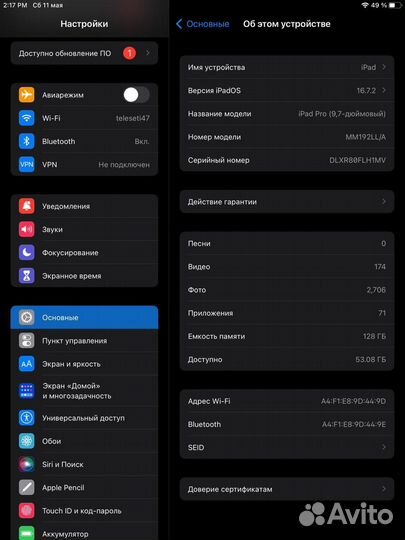The image size is (405, 540).
Task: Tap the Apple Pencil icon
Action: pyautogui.click(x=27, y=488)
